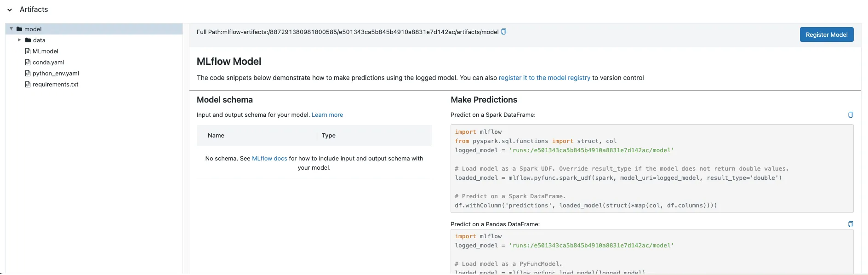This screenshot has width=868, height=275.
Task: Click the Model schema heading
Action: tap(225, 100)
